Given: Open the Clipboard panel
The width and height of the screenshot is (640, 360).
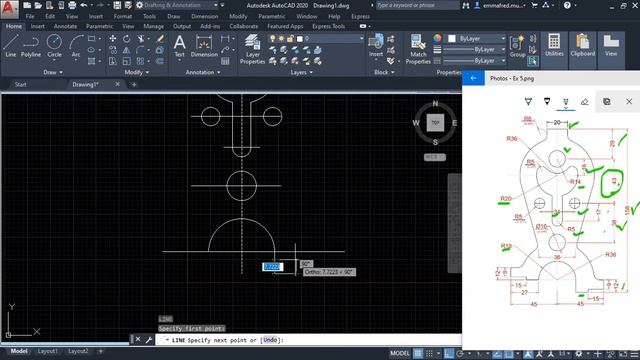Looking at the screenshot, I should point(582,45).
